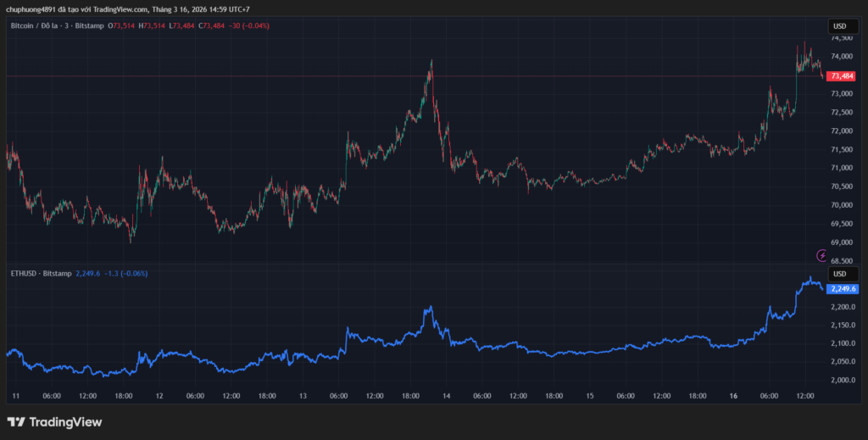Click the 70,000 level on Bitcoin price scale
868x440 pixels.
pos(842,205)
